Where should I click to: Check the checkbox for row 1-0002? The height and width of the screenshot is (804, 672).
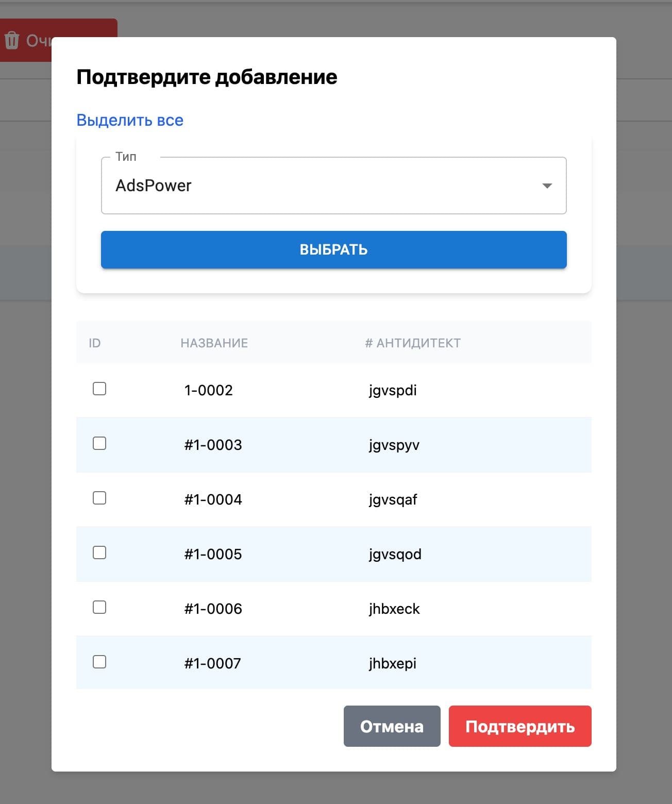99,390
